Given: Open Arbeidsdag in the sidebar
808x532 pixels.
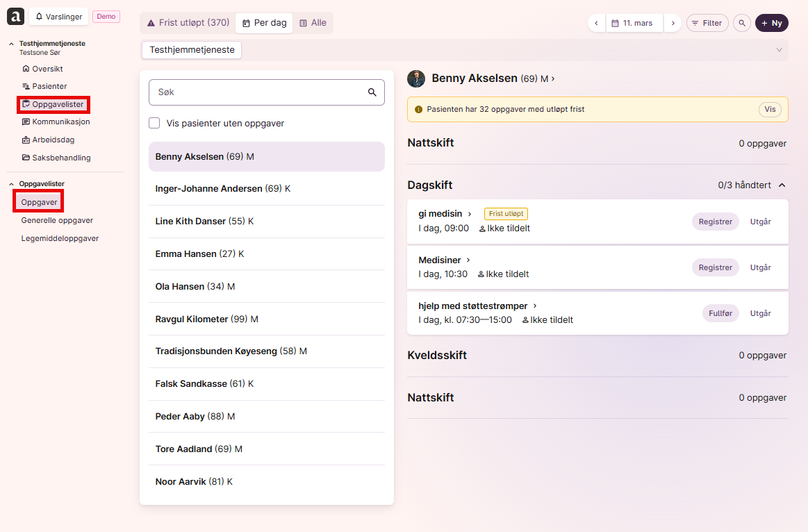Looking at the screenshot, I should (x=49, y=140).
